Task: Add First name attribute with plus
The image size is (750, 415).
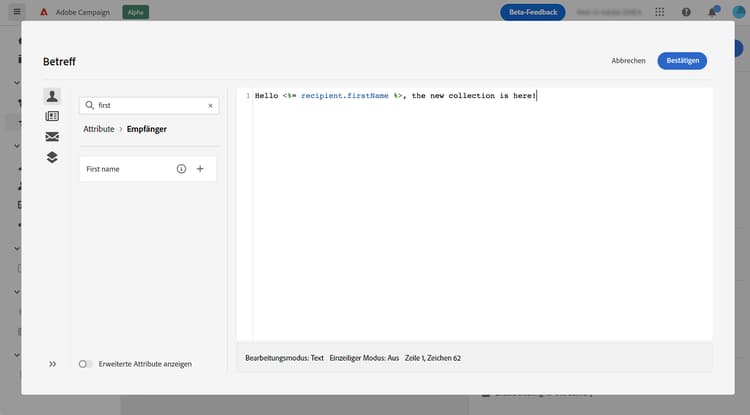Action: pos(200,169)
